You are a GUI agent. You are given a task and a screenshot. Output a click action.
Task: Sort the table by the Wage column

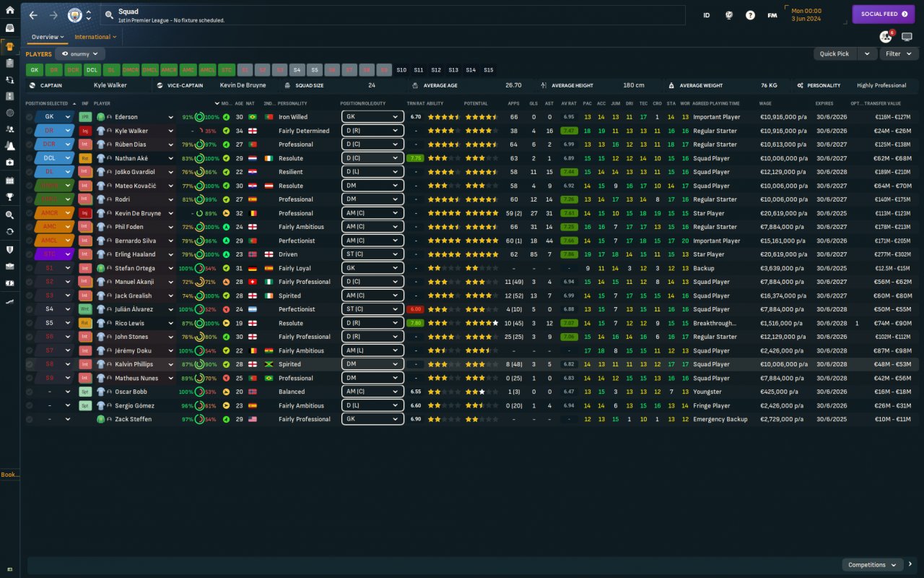click(x=765, y=103)
